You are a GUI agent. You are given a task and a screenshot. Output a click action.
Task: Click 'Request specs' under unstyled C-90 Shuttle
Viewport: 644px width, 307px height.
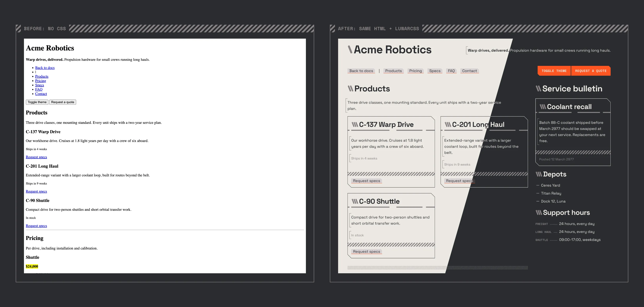(x=36, y=226)
